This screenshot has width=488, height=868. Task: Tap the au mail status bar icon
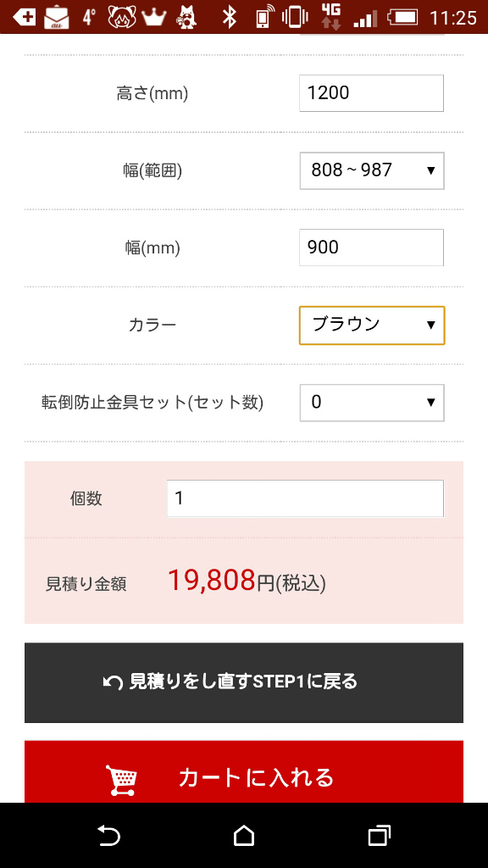click(57, 17)
